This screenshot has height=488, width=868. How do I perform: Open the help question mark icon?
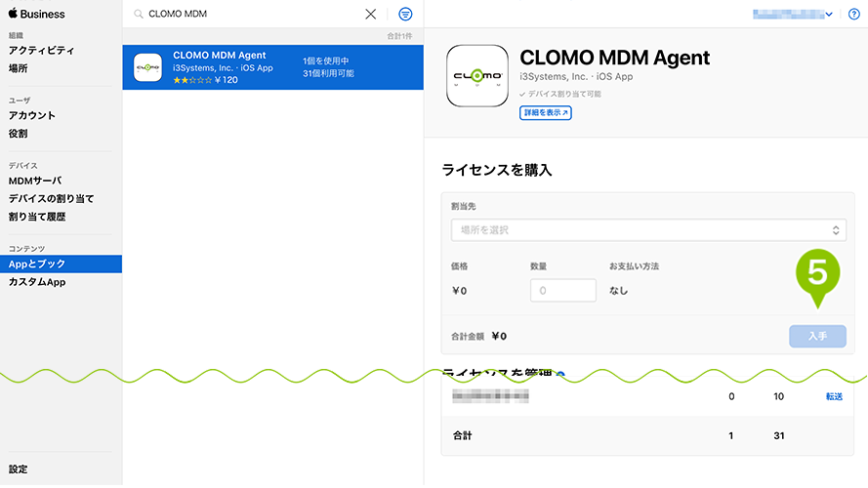854,14
